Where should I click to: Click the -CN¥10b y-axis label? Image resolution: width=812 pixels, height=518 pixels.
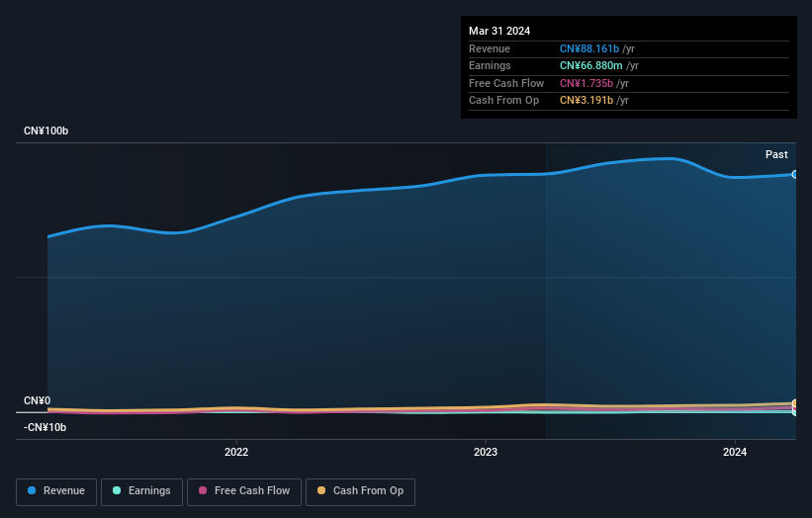pos(45,427)
